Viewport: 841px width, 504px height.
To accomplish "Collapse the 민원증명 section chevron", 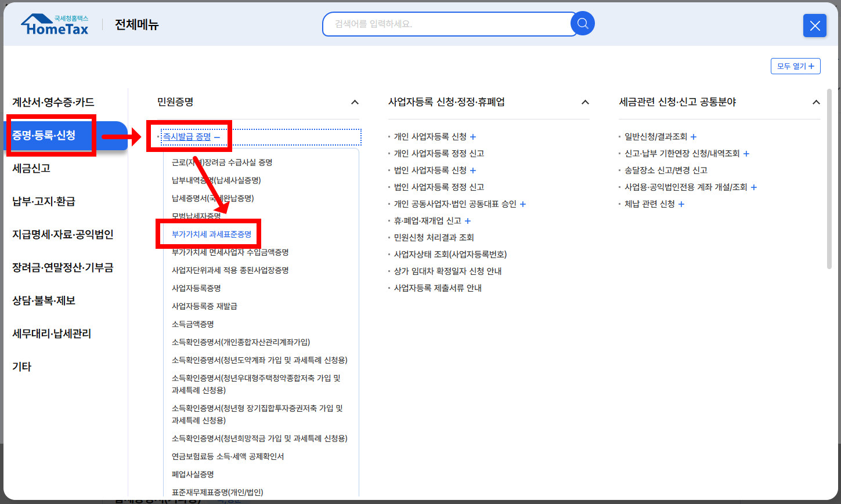I will 355,101.
